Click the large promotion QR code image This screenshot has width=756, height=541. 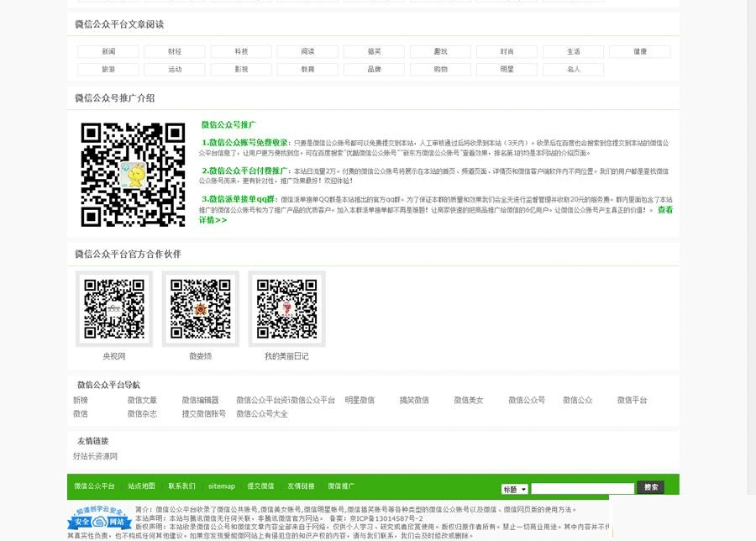coord(133,175)
